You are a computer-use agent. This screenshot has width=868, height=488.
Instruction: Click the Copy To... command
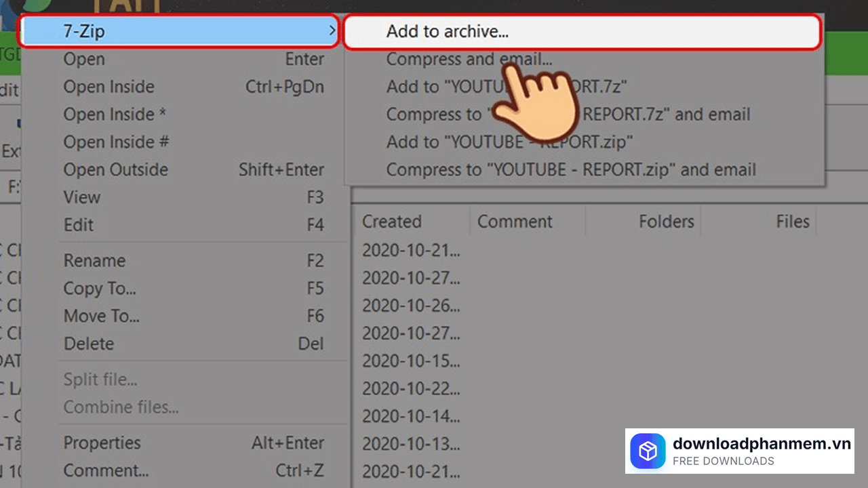tap(99, 288)
